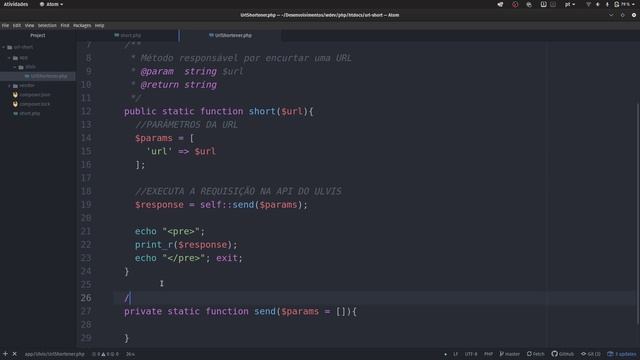Screen dimensions: 640x360
Task: Switch to the short.php tab
Action: click(128, 36)
